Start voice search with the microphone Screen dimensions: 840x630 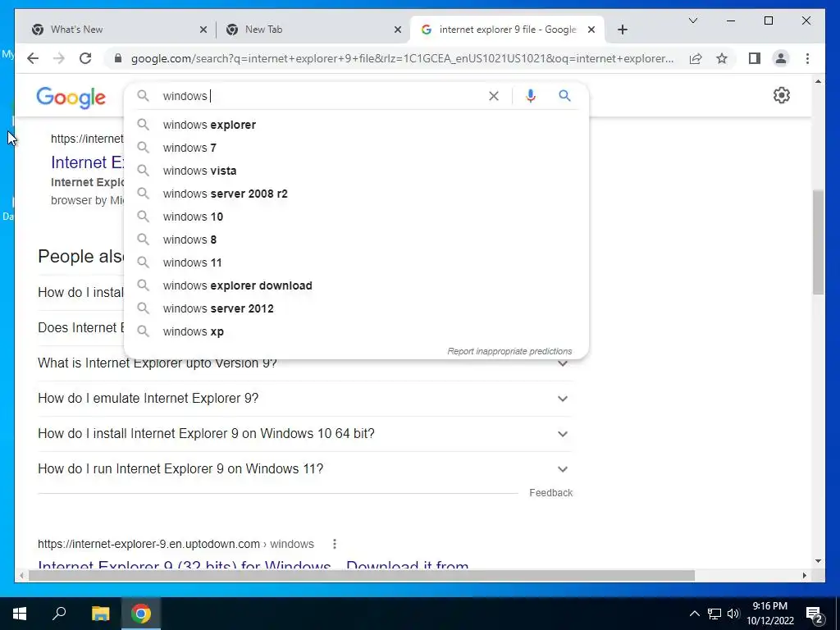(x=531, y=96)
